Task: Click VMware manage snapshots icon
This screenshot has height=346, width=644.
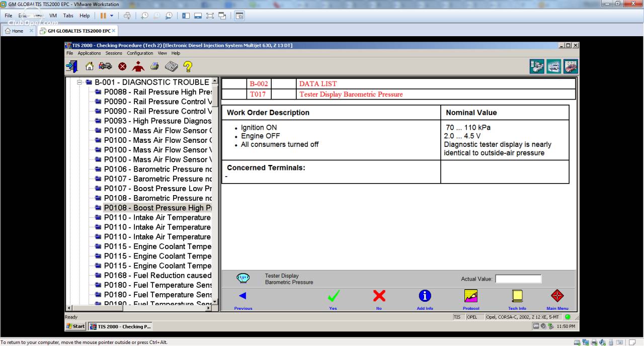Action: tap(169, 16)
